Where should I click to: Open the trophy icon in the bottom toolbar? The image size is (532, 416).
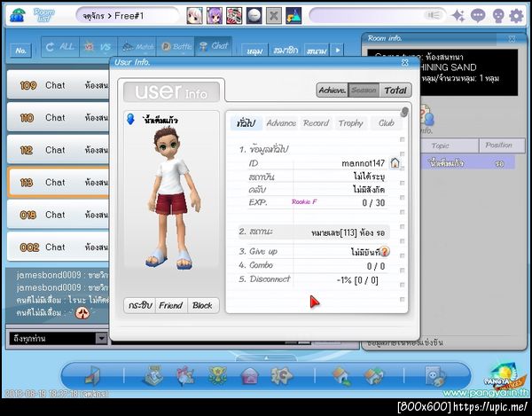[x=215, y=376]
